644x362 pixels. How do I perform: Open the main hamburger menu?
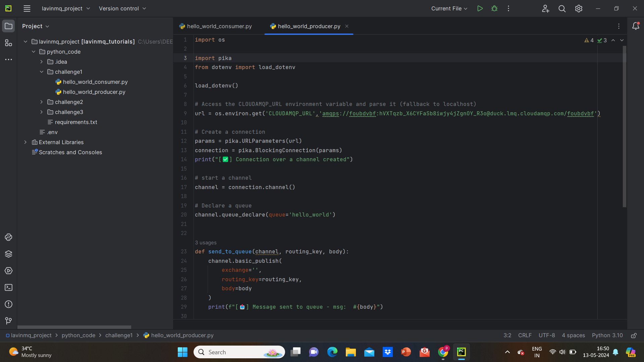(x=27, y=8)
